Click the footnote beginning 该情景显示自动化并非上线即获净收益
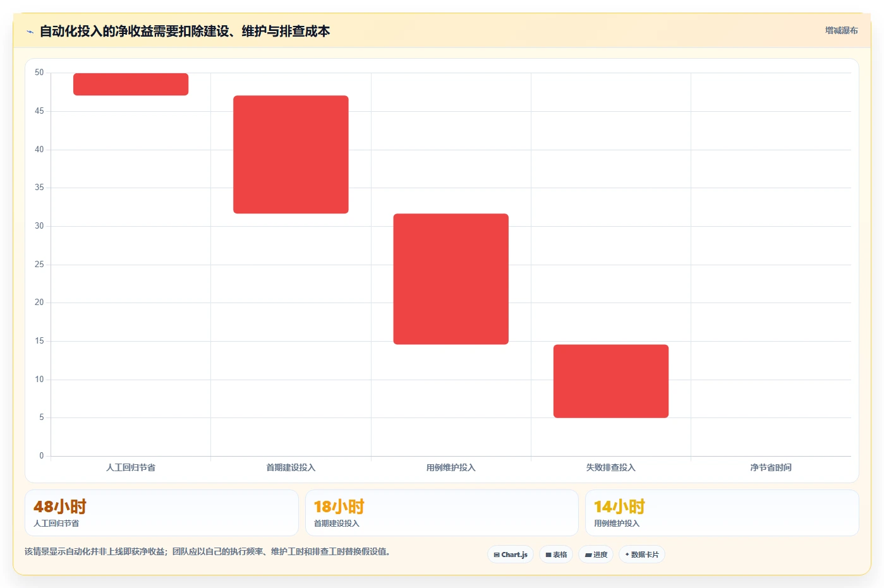This screenshot has width=884, height=588. pyautogui.click(x=207, y=551)
